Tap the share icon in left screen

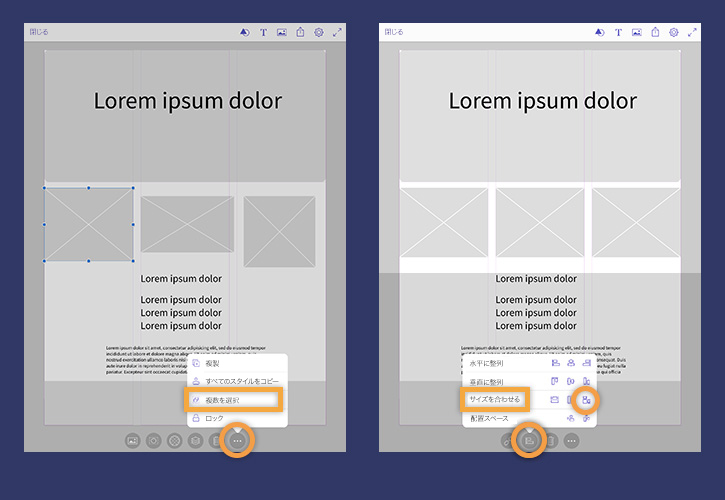click(301, 32)
